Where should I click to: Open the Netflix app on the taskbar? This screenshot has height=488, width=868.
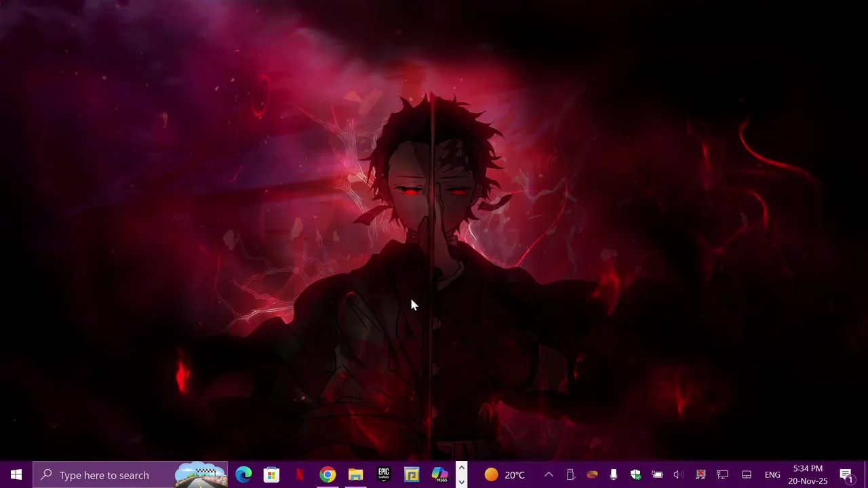[x=299, y=475]
